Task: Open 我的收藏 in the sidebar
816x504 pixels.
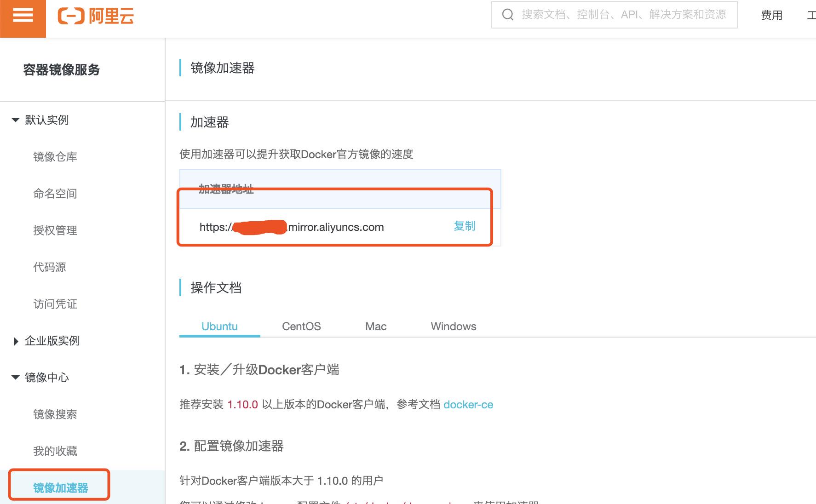Action: [x=55, y=451]
